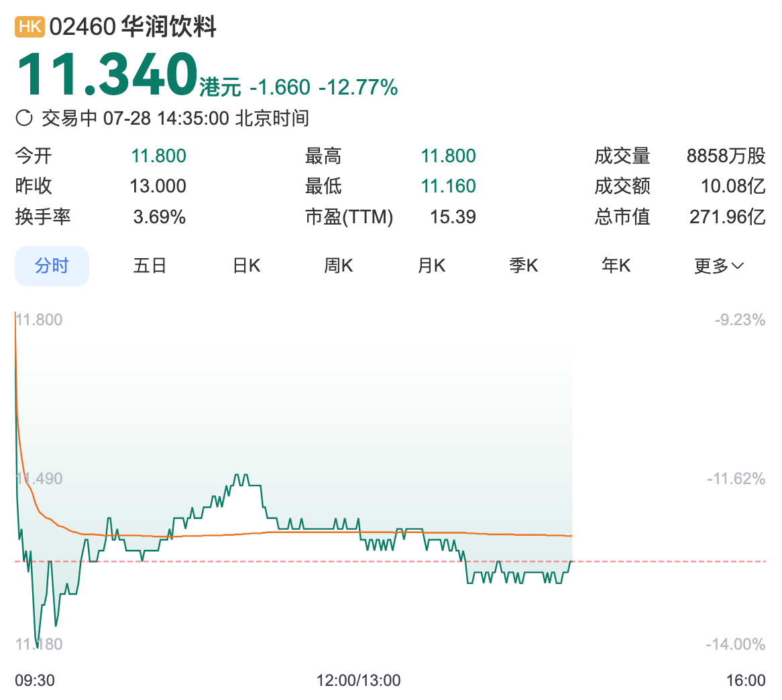The height and width of the screenshot is (700, 782).
Task: Click the percentage change -12.77%
Action: pos(358,87)
